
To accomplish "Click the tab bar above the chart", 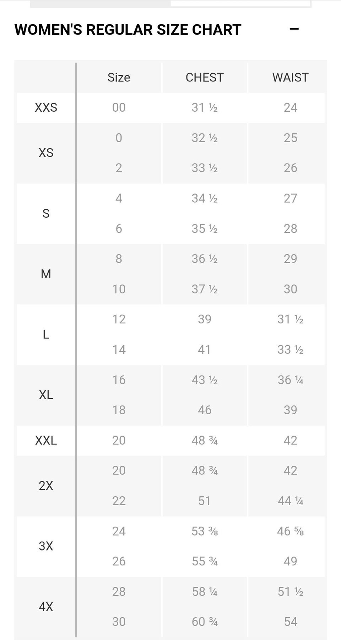I will 170,4.
